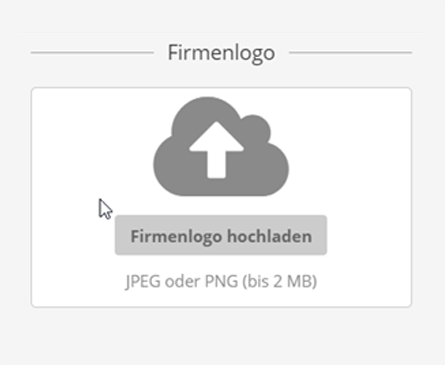Screen dimensions: 445x365
Task: Click the word "hochladen" on the upload button
Action: (x=269, y=236)
